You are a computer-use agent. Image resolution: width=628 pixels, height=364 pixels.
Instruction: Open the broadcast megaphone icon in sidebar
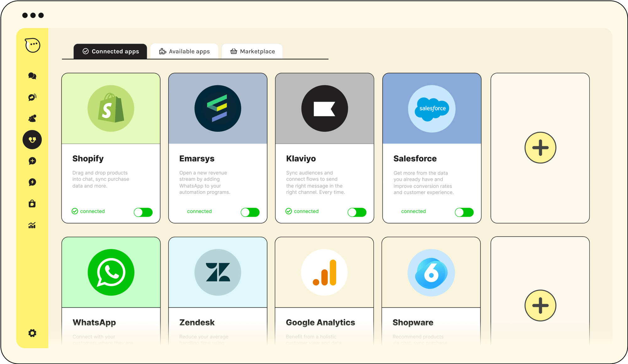pyautogui.click(x=32, y=97)
